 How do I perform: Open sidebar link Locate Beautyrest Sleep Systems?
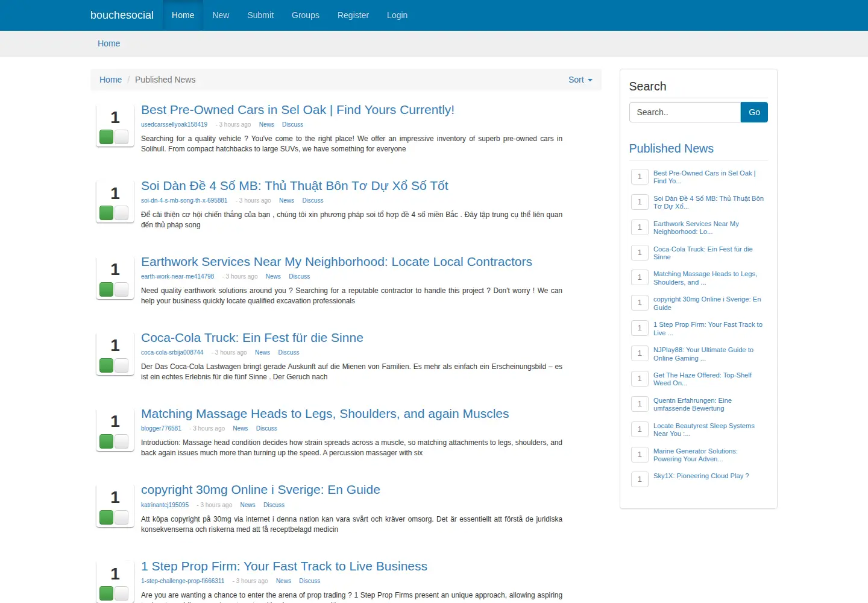(x=703, y=430)
